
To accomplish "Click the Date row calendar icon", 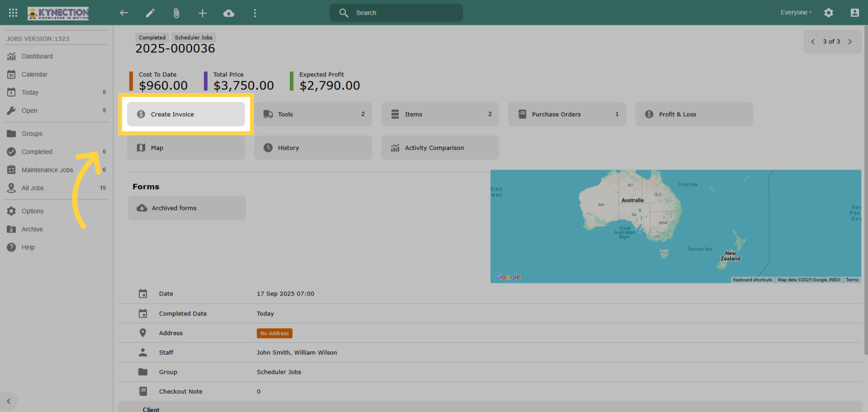I will tap(143, 294).
